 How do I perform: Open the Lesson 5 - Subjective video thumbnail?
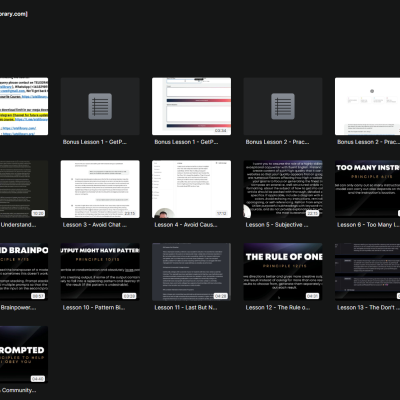[x=283, y=189]
